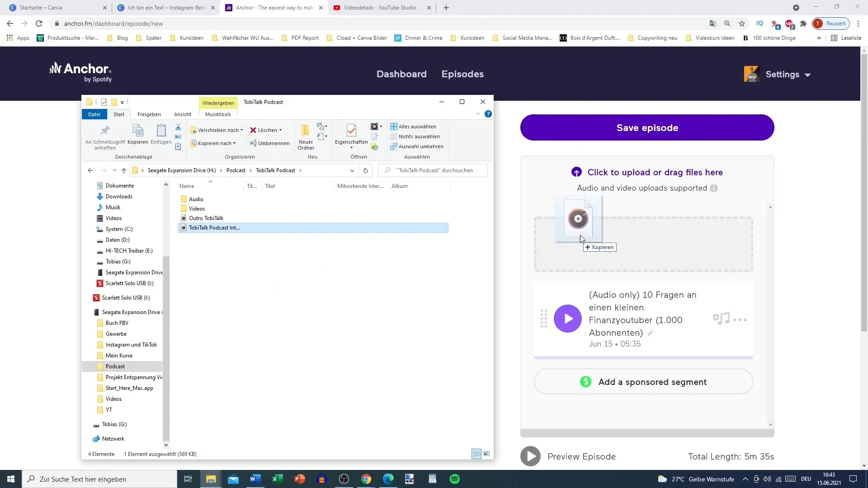Screen dimensions: 868x488
Task: Switch to the Videodetails YouTube Studio tab
Action: [x=380, y=8]
